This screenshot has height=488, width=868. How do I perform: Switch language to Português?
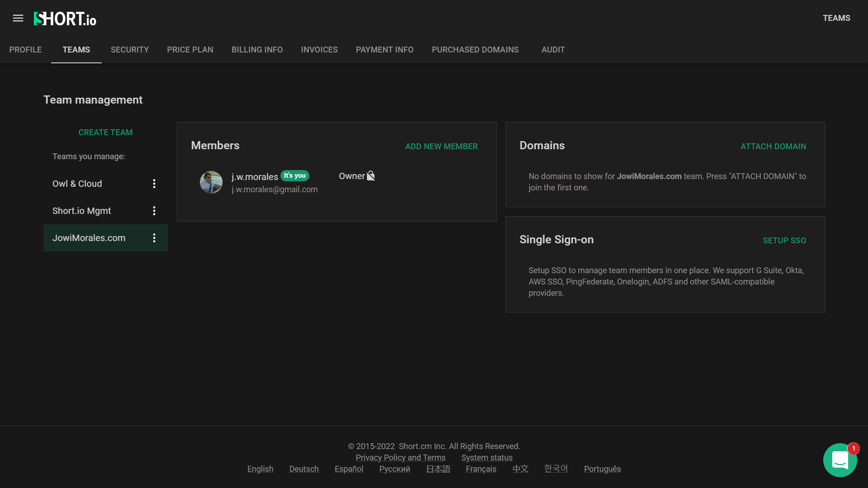tap(602, 469)
